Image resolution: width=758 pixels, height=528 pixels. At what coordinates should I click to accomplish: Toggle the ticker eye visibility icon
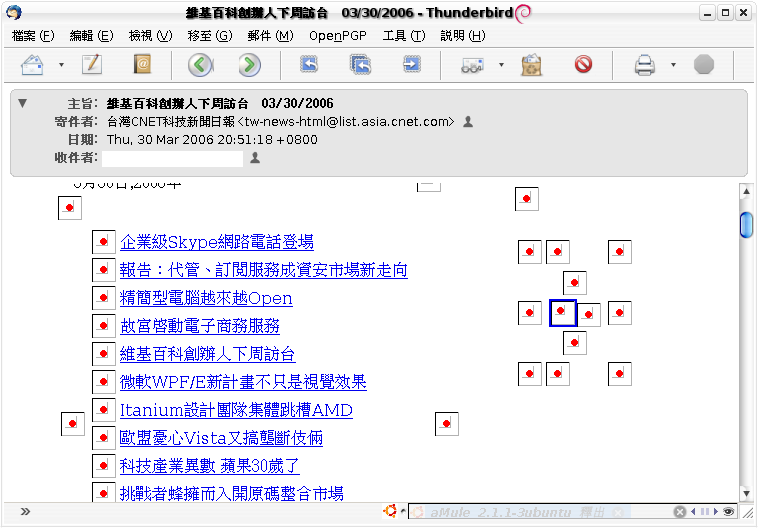click(x=729, y=512)
